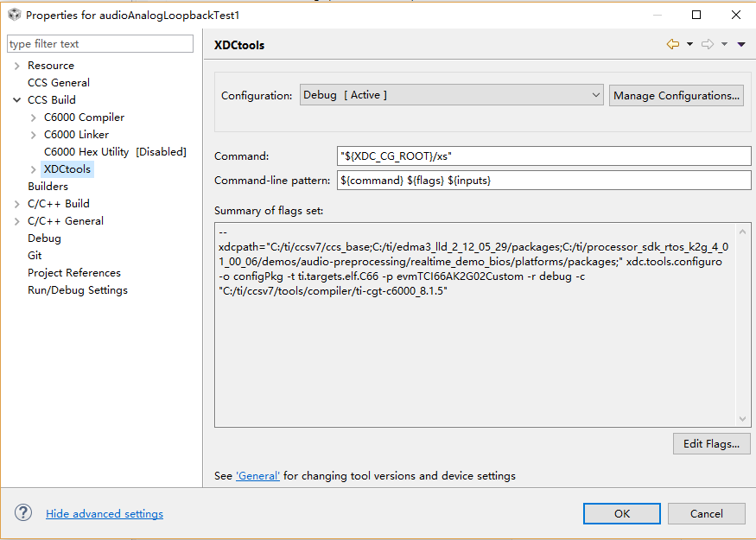Viewport: 756px width, 540px height.
Task: Click Hide advanced settings link
Action: pyautogui.click(x=105, y=513)
